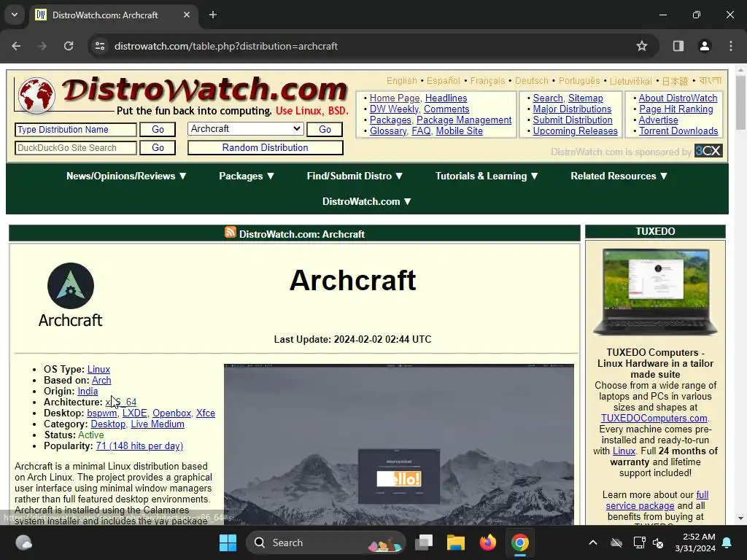
Task: Open the notification bell icon
Action: [727, 542]
